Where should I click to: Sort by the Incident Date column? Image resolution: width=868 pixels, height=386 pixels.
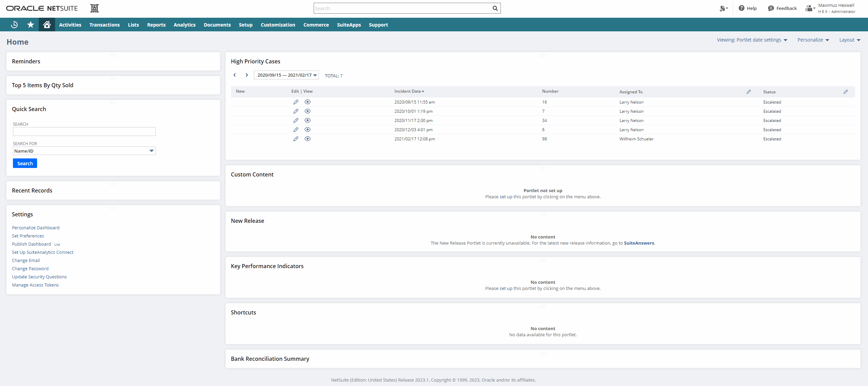click(409, 91)
